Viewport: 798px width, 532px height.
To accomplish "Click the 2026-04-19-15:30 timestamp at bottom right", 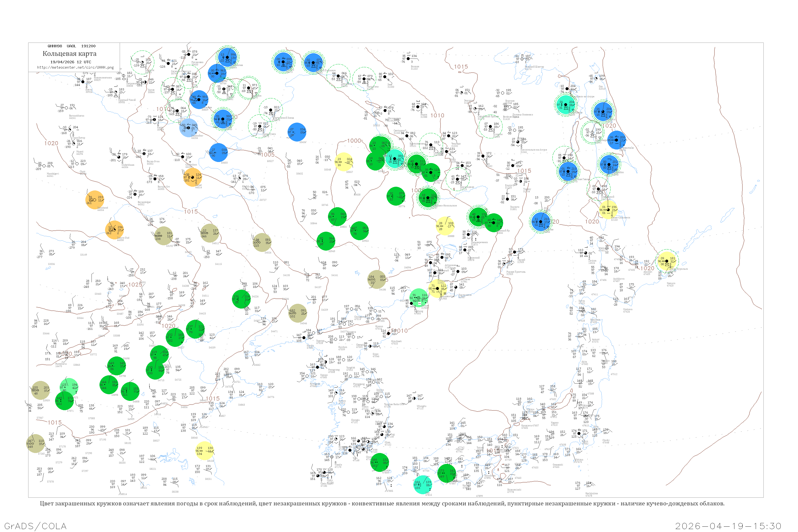I will [x=729, y=526].
